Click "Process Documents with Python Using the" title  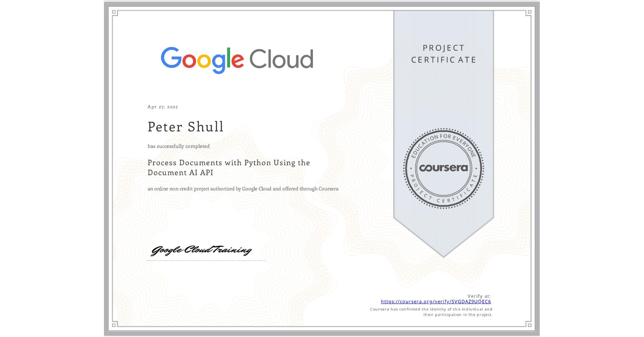[229, 163]
